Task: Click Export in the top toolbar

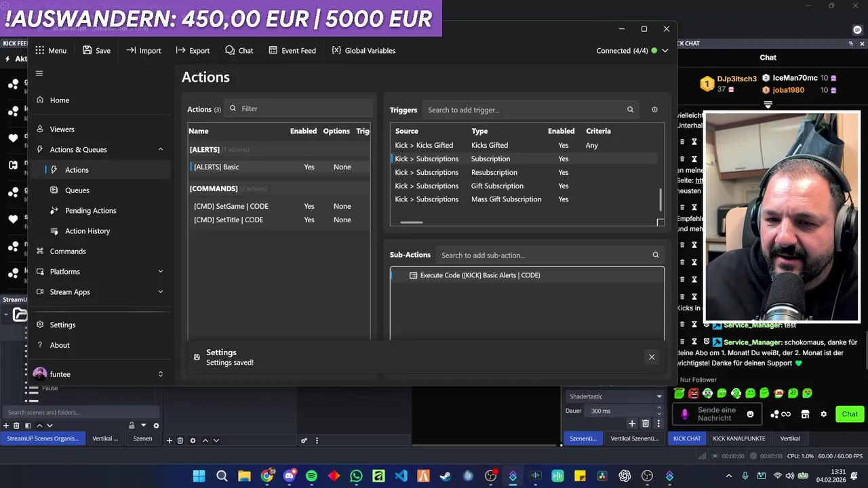Action: [x=193, y=50]
